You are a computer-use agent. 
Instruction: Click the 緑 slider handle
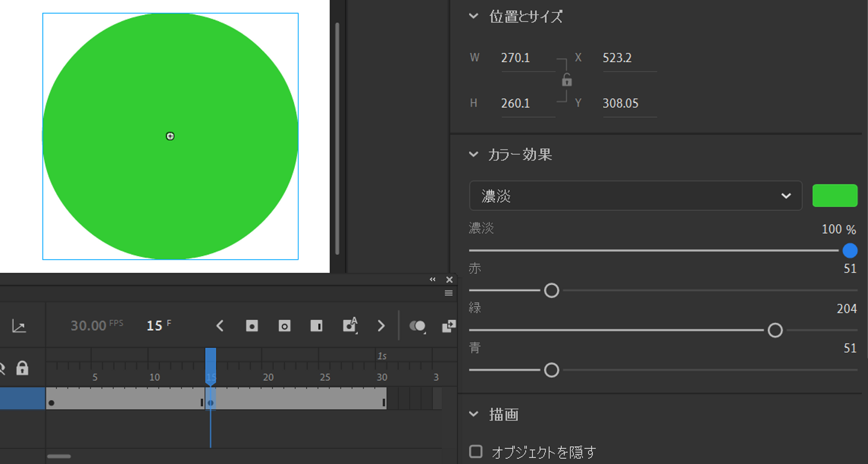pyautogui.click(x=775, y=330)
